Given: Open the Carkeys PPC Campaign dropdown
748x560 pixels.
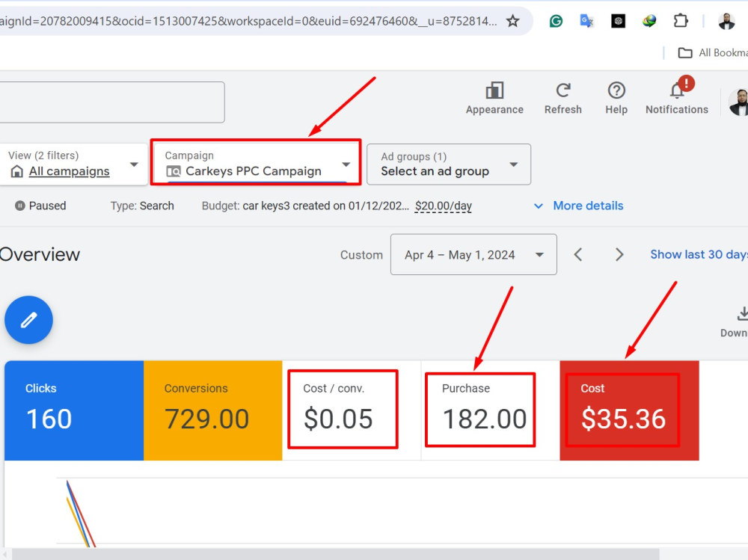Looking at the screenshot, I should (x=256, y=163).
